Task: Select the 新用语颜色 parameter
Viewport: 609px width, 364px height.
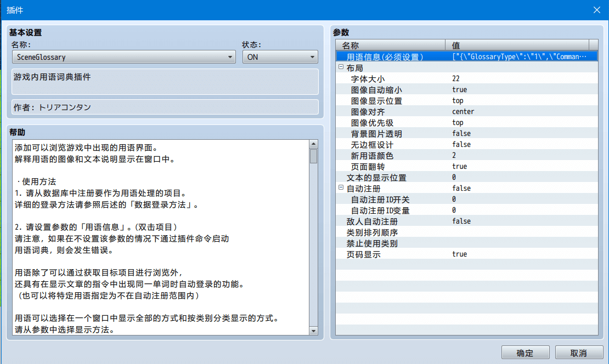Action: (x=466, y=156)
